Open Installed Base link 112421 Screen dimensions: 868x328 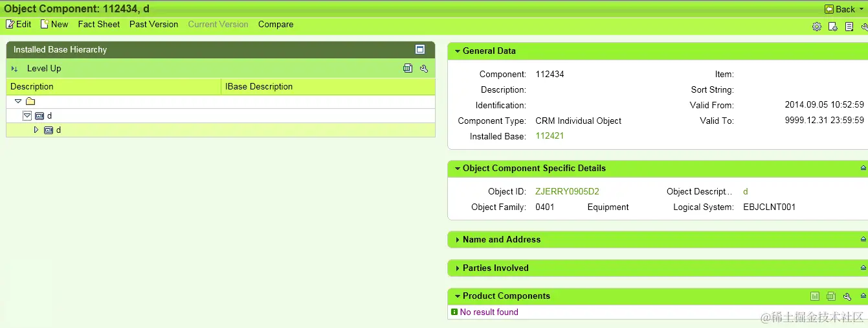550,136
